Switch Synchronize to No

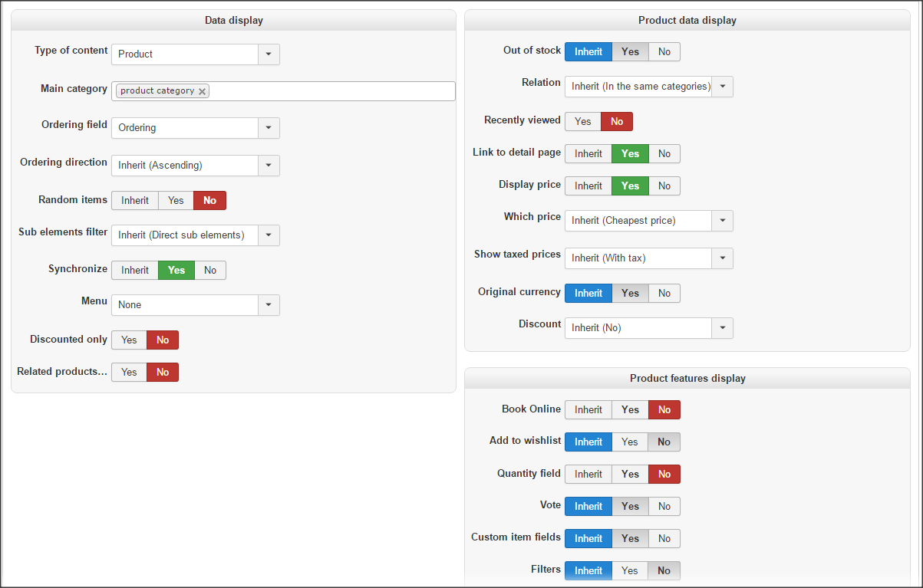point(210,271)
